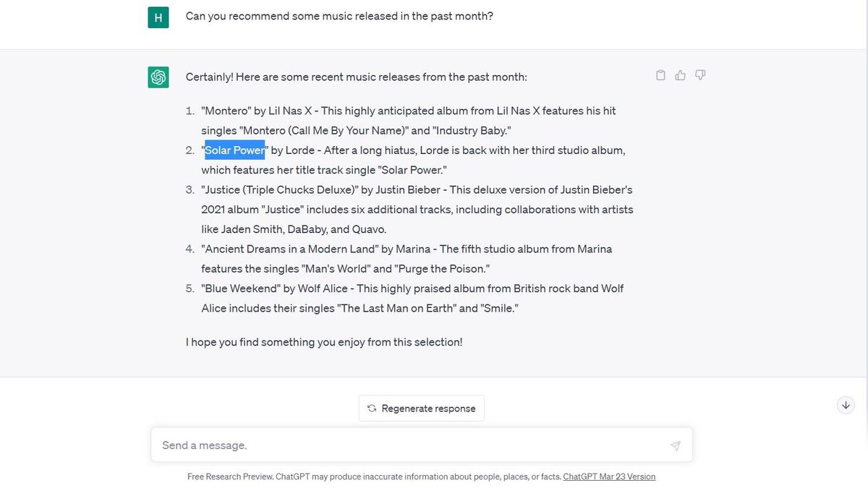
Task: Copy the response with the clipboard icon
Action: (x=660, y=75)
